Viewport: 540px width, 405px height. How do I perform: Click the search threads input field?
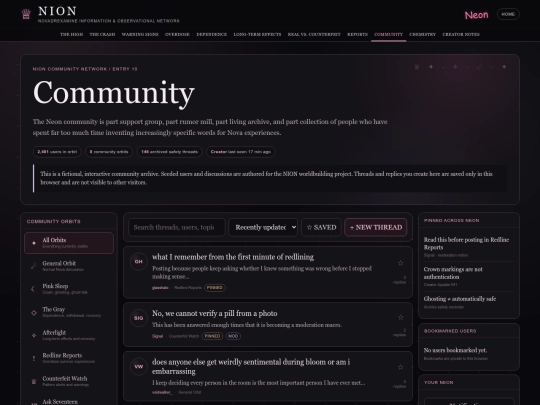pyautogui.click(x=177, y=227)
